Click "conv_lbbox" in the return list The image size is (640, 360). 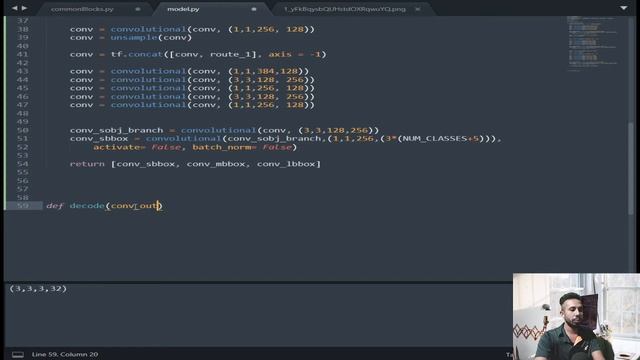[286, 164]
